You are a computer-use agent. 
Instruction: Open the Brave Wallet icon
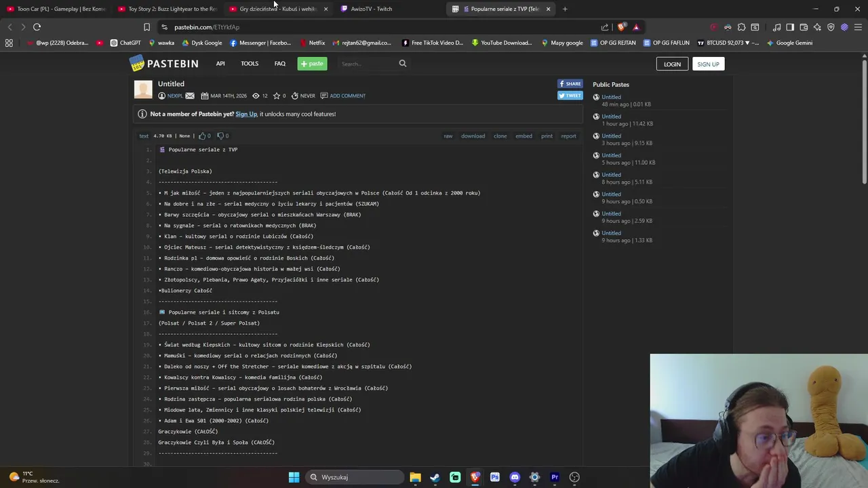(x=804, y=27)
